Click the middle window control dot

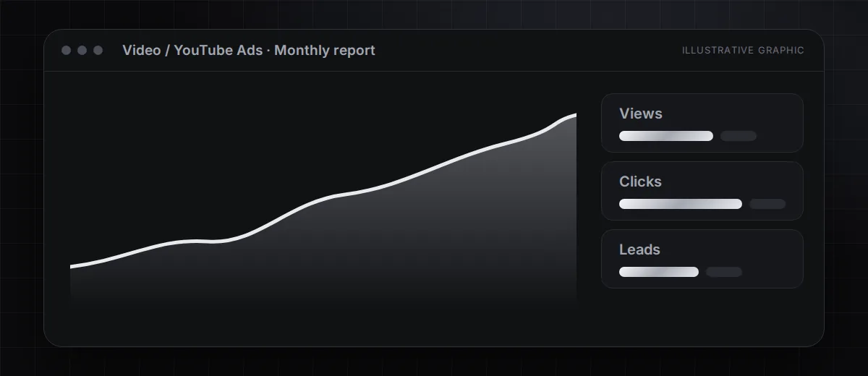click(82, 51)
